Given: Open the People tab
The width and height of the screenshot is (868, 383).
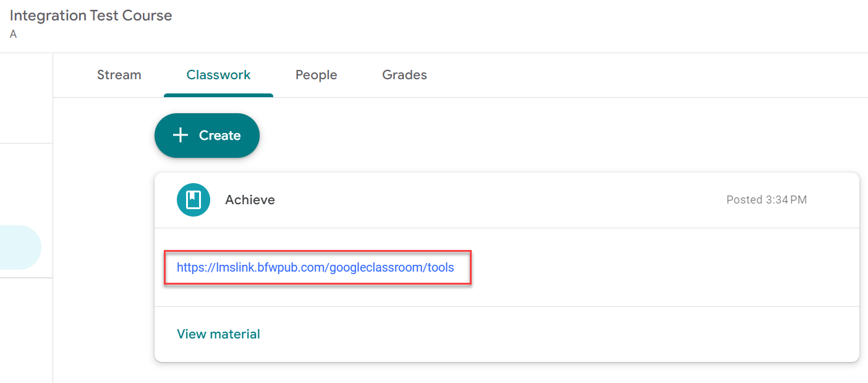Looking at the screenshot, I should [x=316, y=75].
